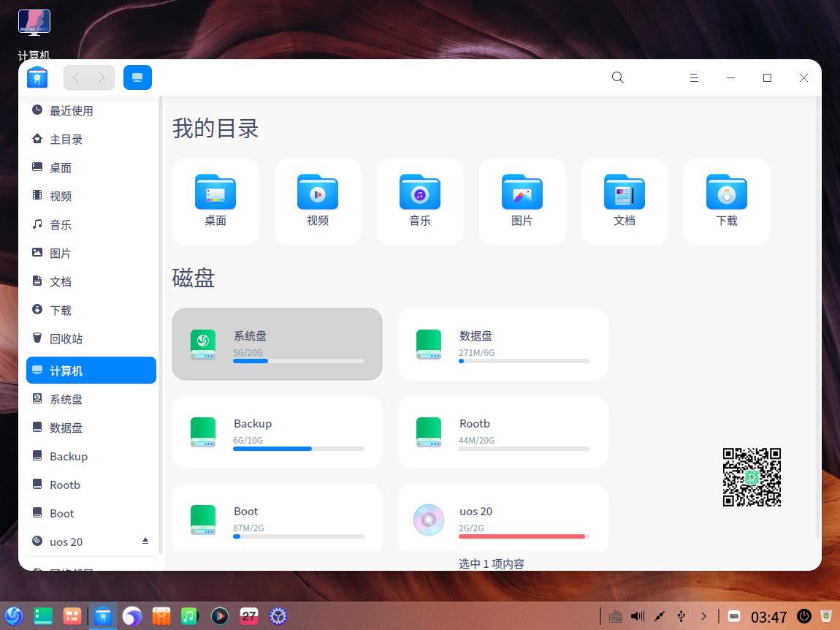Image resolution: width=840 pixels, height=630 pixels.
Task: Eject the uos 20 disc in sidebar
Action: coord(145,541)
